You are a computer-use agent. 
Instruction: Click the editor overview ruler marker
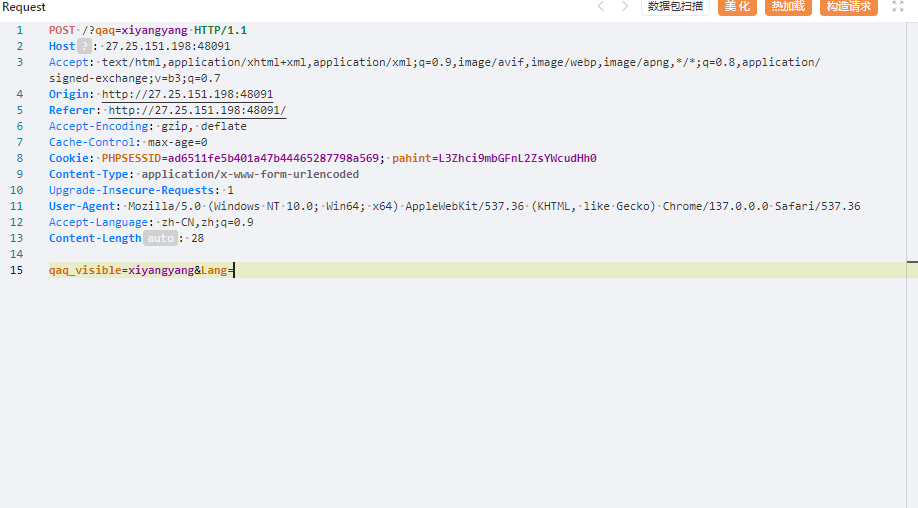912,261
